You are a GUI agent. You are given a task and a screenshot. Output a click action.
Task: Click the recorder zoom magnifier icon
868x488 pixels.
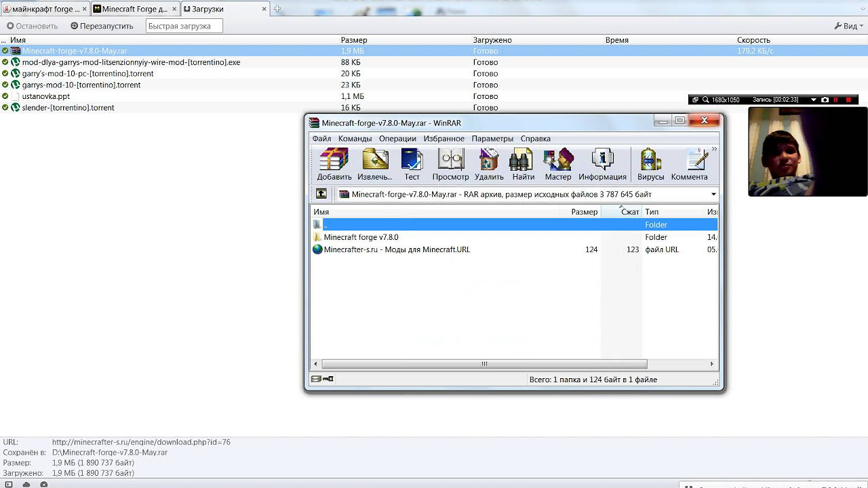706,100
